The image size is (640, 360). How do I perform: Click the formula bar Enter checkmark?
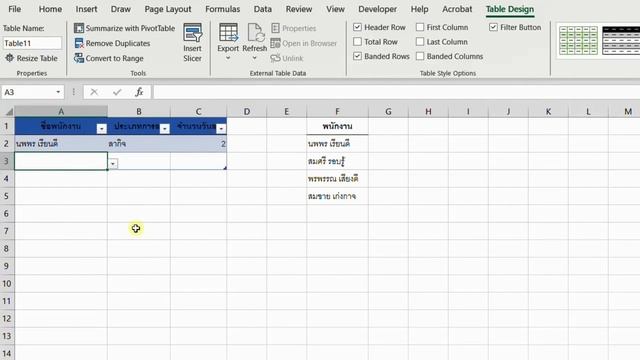(x=117, y=92)
